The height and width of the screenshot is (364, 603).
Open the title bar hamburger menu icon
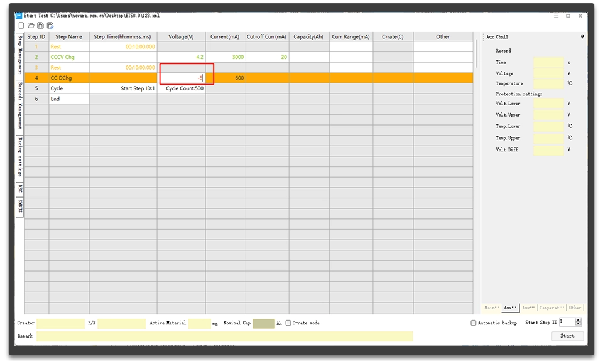pyautogui.click(x=556, y=16)
